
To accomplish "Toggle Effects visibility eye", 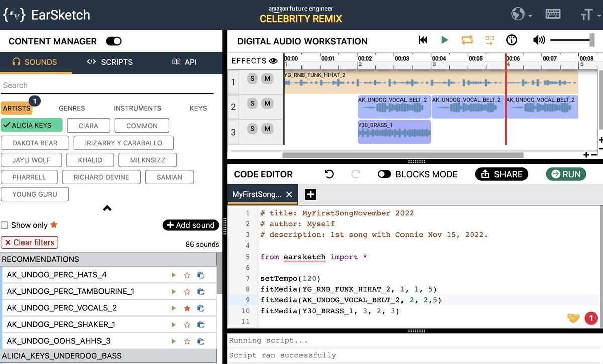I will click(x=273, y=61).
